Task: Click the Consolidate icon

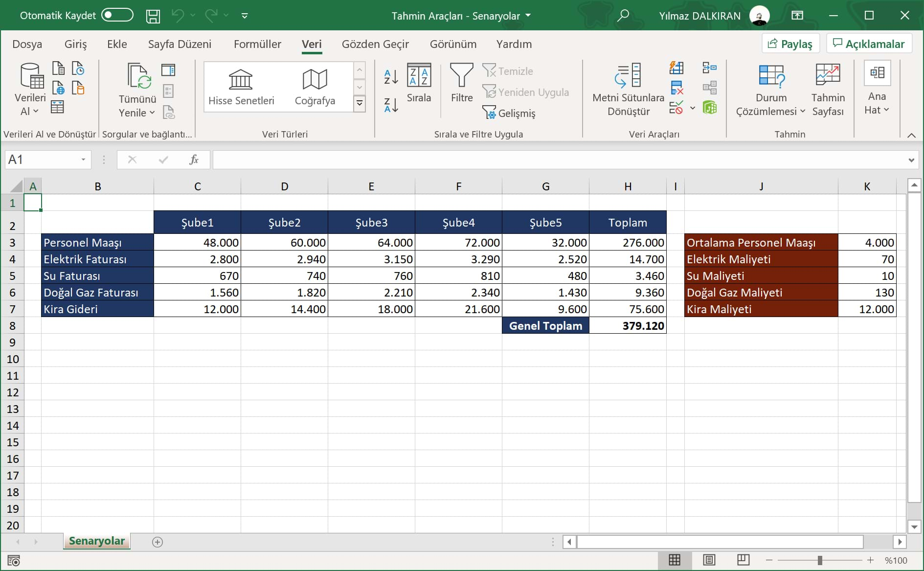Action: click(x=710, y=68)
